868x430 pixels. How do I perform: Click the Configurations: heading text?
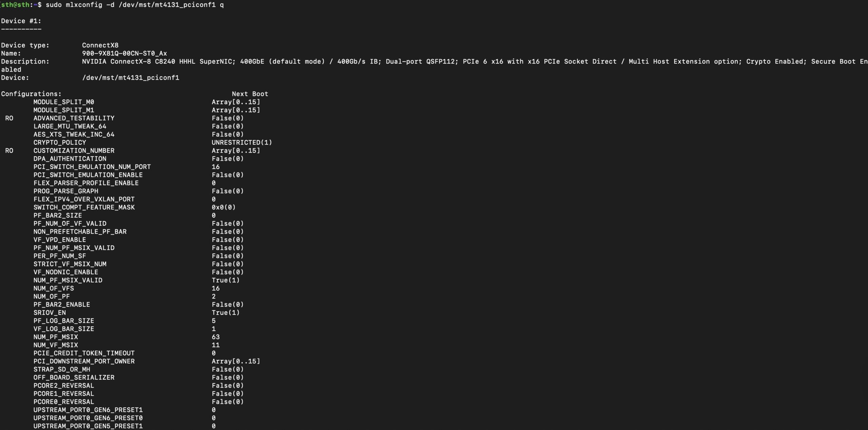point(31,94)
